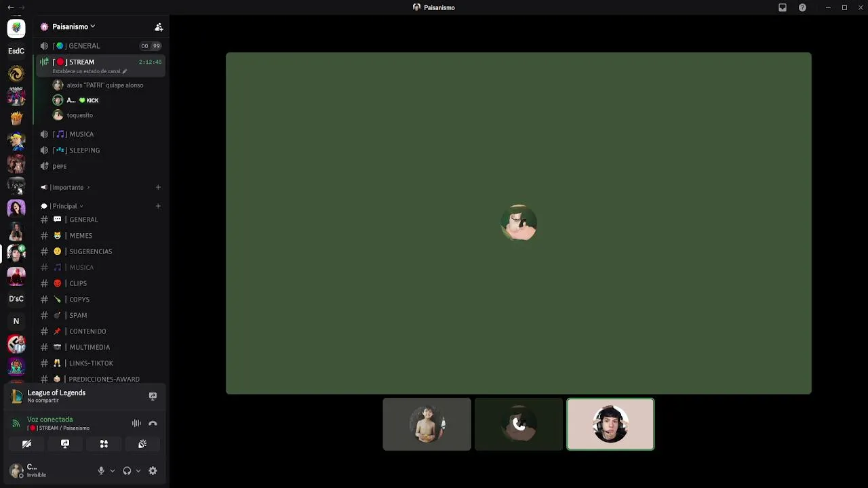This screenshot has width=868, height=488.
Task: Add a channel to Importante category
Action: tap(158, 187)
